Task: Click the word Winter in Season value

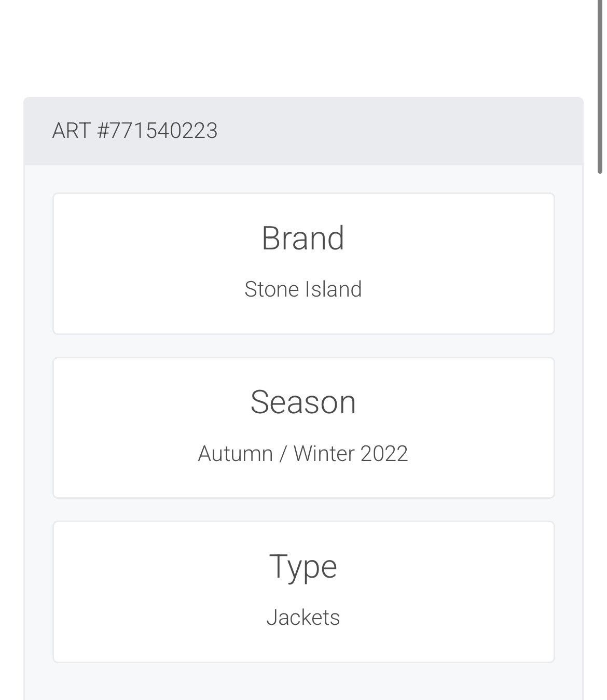Action: coord(324,454)
